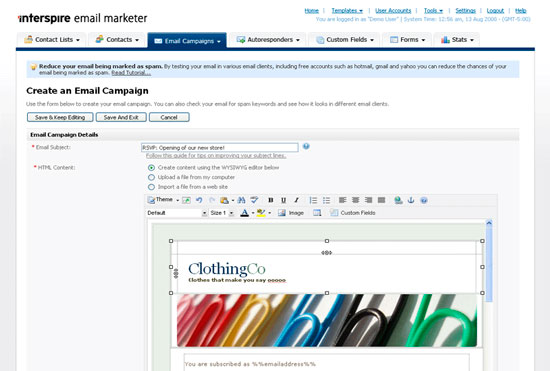
Task: Insert a bulleted list
Action: click(x=326, y=200)
